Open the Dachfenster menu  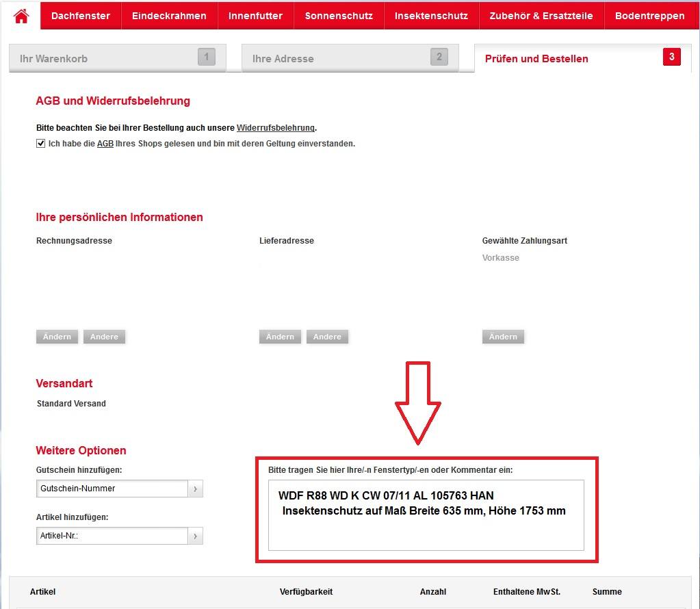[x=81, y=16]
